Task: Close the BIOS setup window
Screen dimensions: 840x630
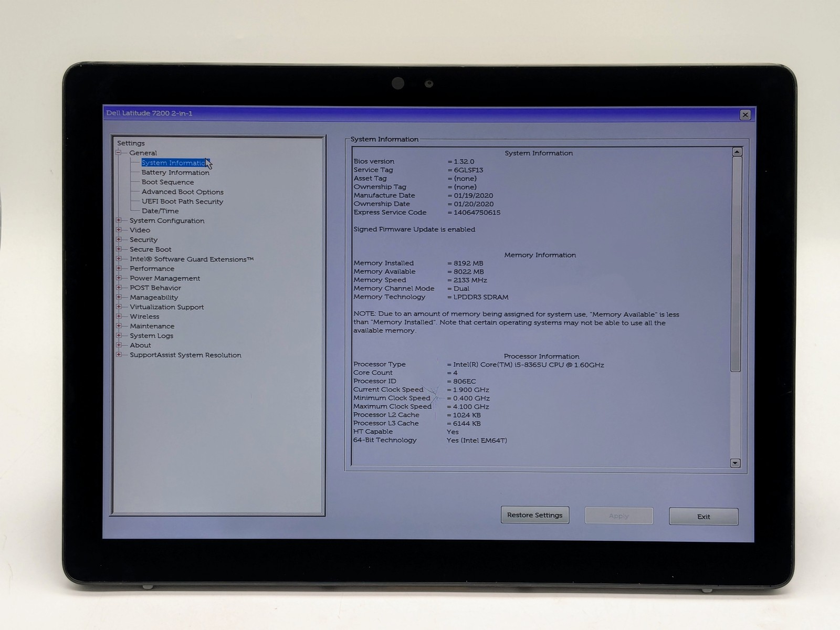Action: pyautogui.click(x=745, y=115)
